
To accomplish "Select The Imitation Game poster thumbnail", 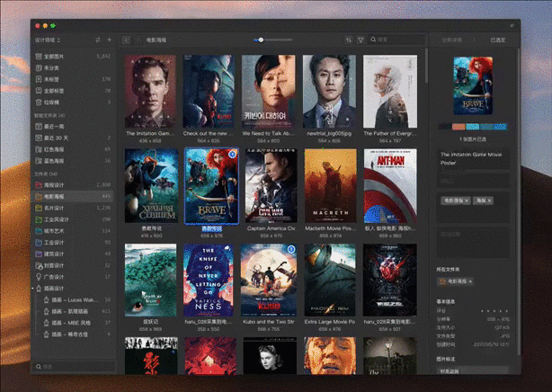I will coord(150,92).
